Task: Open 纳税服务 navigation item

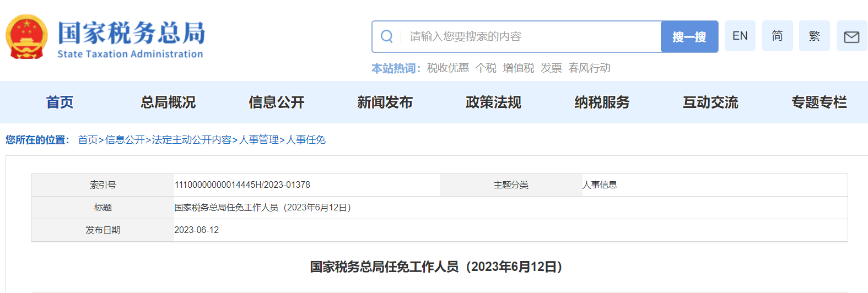Action: click(602, 102)
